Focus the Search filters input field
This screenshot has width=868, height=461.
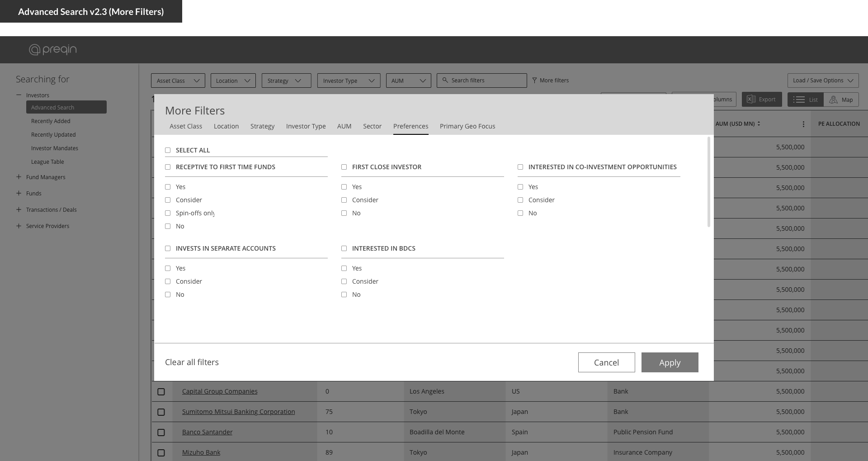482,81
